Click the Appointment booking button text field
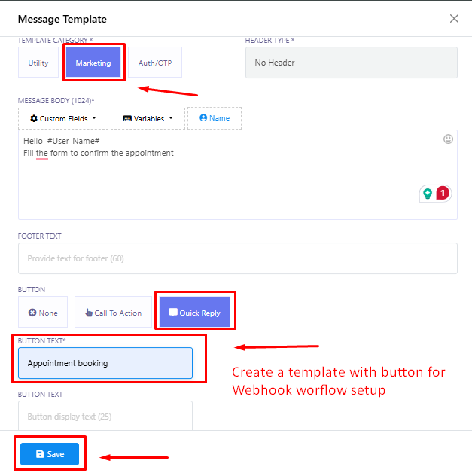Viewport: 472px width, 476px height. [105, 363]
